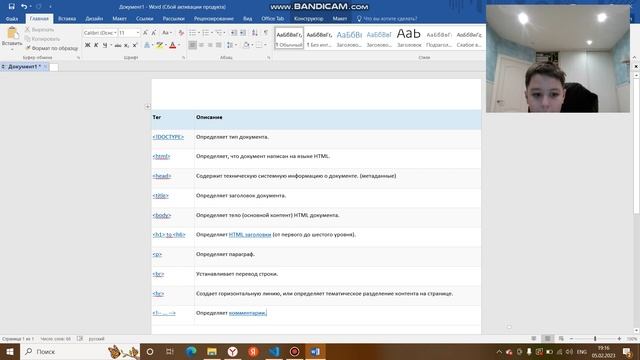This screenshot has height=360, width=640.
Task: Select the Aab Заголовок style
Action: tap(409, 38)
